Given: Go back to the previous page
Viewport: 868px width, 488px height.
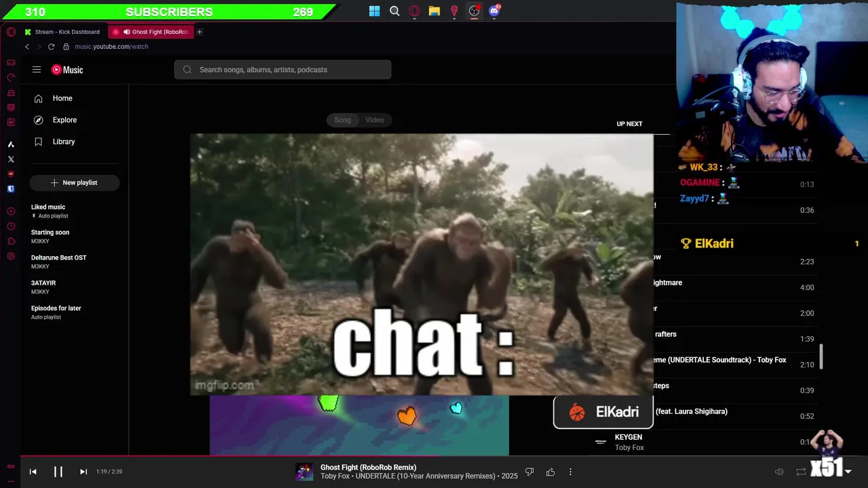Looking at the screenshot, I should point(27,47).
